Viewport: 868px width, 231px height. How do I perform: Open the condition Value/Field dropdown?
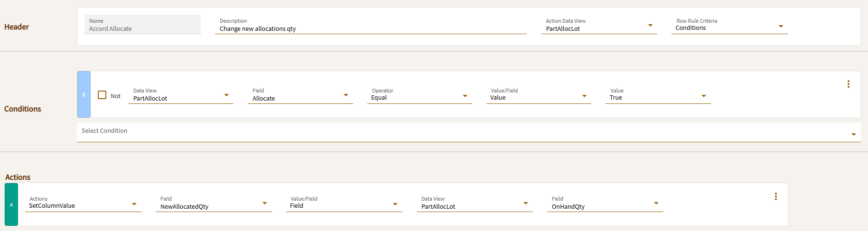[x=584, y=96]
